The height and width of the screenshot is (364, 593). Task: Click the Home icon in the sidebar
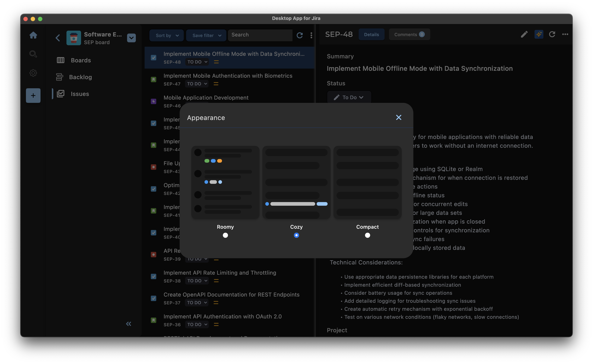coord(33,35)
